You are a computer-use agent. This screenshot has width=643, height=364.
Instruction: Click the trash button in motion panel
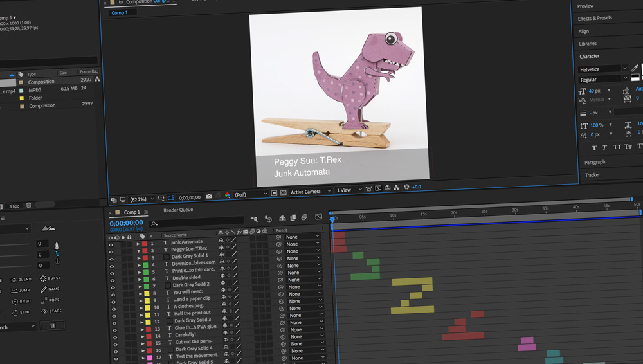(x=53, y=325)
